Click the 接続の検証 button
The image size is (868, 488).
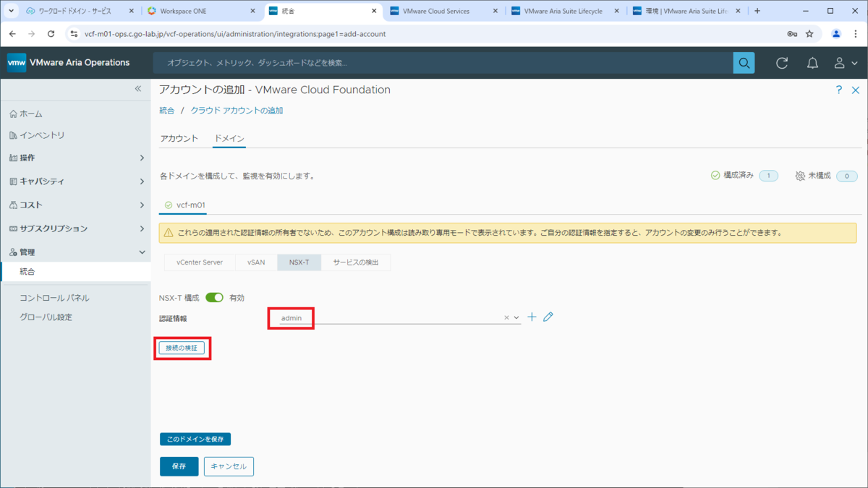(182, 348)
